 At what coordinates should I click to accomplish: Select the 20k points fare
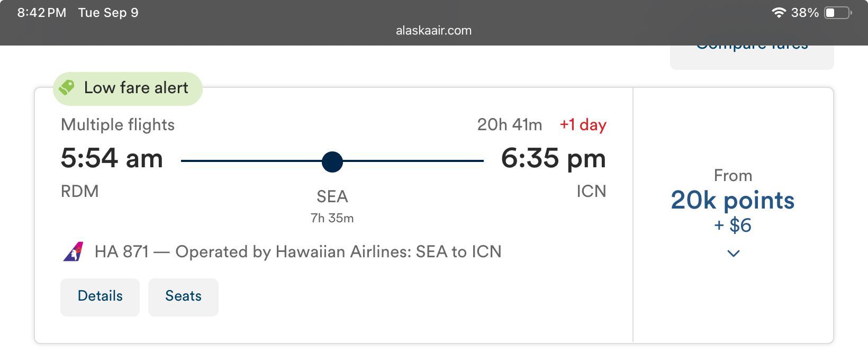pyautogui.click(x=733, y=201)
